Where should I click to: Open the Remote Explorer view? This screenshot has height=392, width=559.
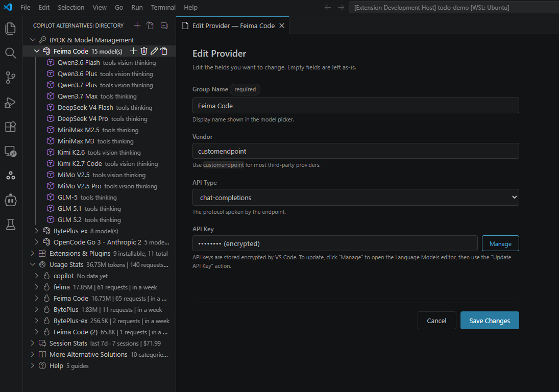pos(11,152)
